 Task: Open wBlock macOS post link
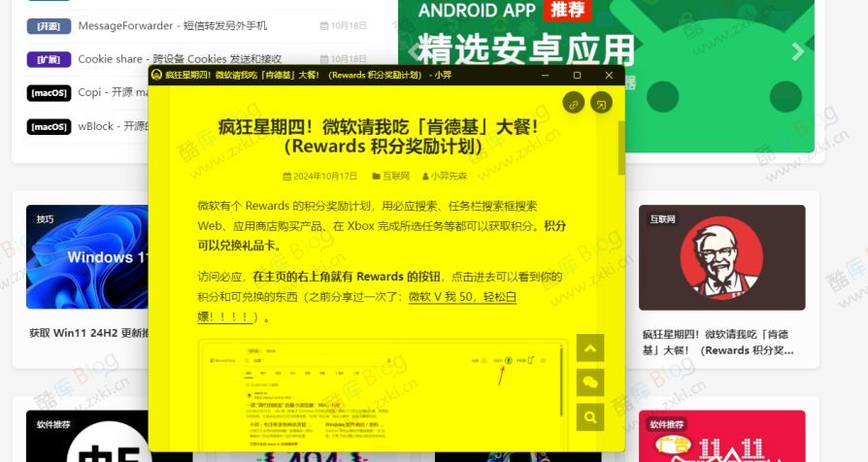coord(113,126)
